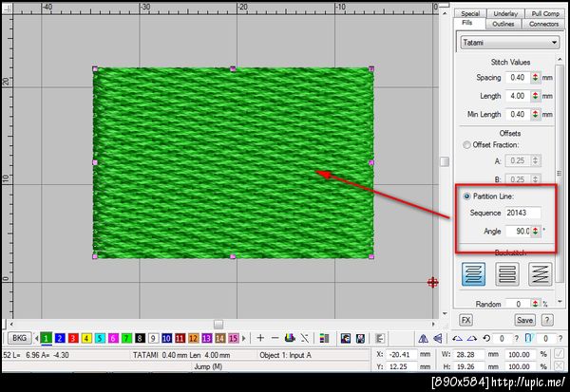
Task: Switch to the Underlay tab
Action: [505, 14]
